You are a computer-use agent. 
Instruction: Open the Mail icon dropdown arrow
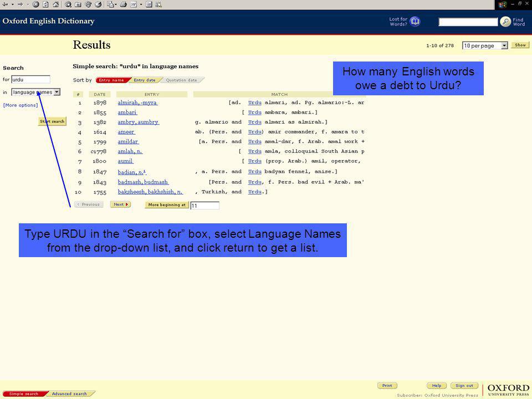coord(116,4)
